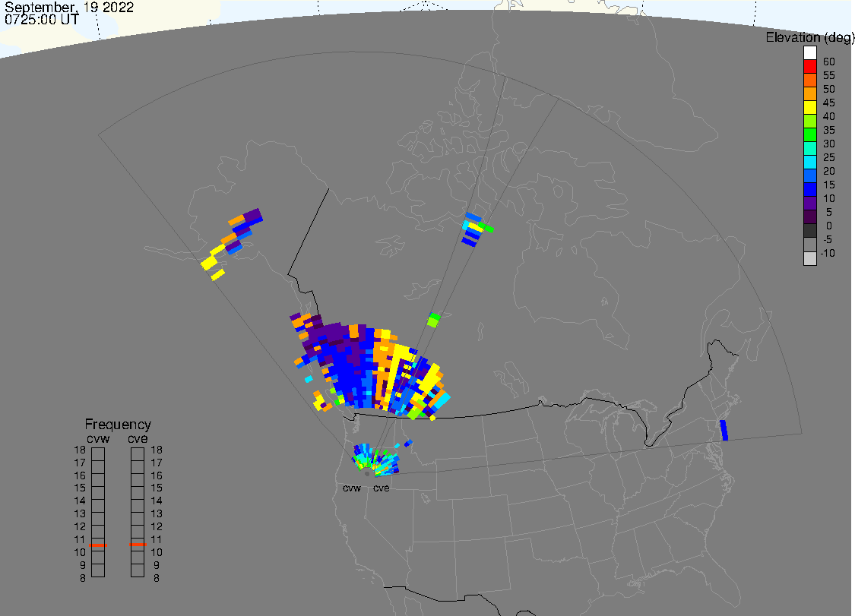855x616 pixels.
Task: Click legend tick label -10
Action: 827,253
